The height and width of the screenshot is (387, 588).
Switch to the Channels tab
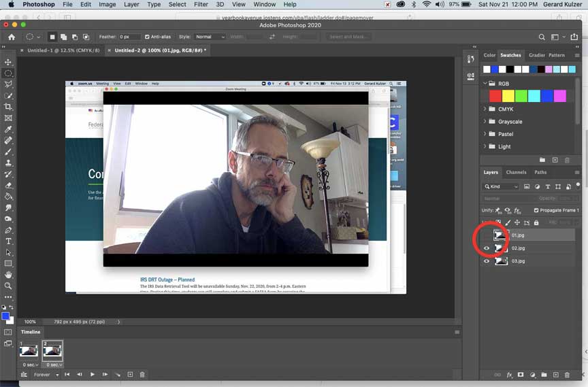[x=516, y=172]
